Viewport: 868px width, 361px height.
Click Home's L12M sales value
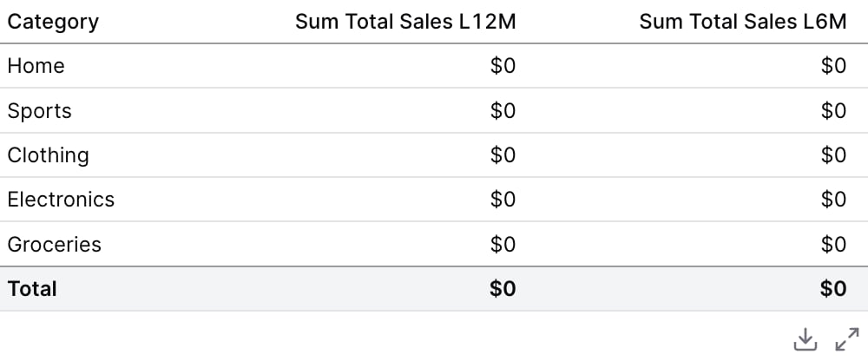coord(503,66)
